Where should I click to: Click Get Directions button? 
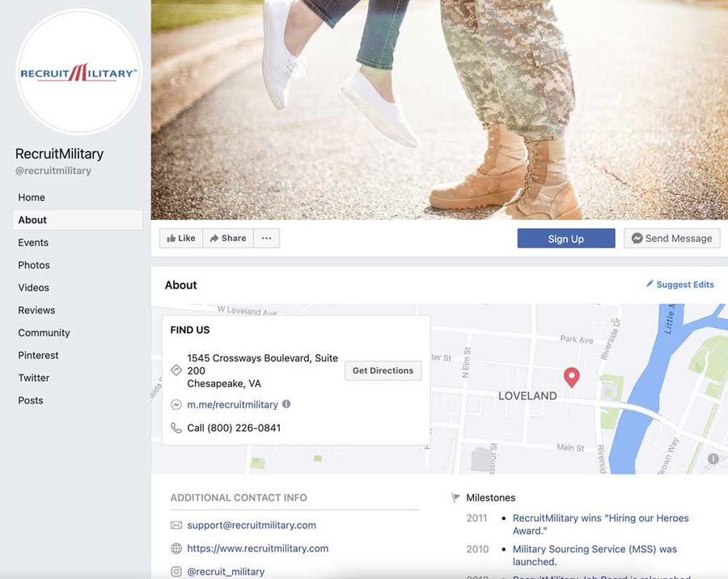tap(383, 370)
